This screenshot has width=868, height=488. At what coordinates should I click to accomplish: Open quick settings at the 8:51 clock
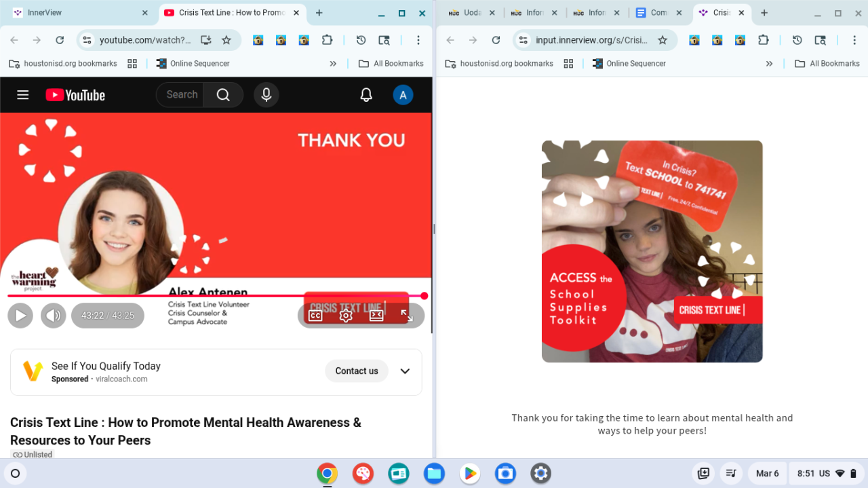(x=827, y=473)
